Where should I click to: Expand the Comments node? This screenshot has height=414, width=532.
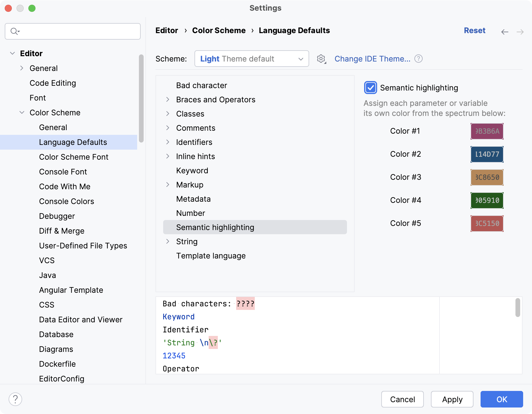coord(168,128)
